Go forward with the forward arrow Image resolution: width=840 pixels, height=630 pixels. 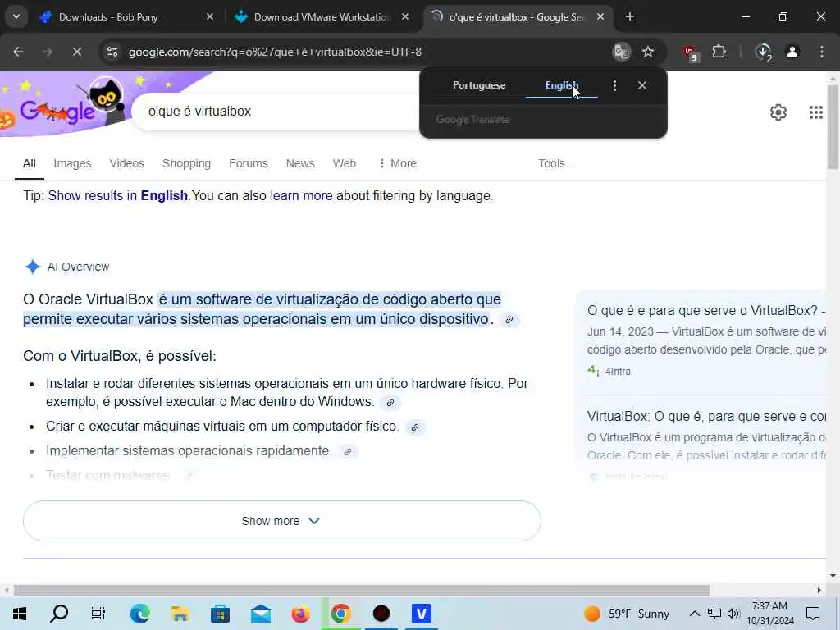48,52
